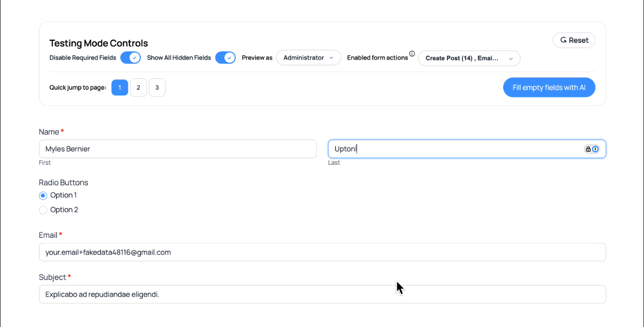This screenshot has height=327, width=644.
Task: Click the 1Password icon in the Last name field
Action: pyautogui.click(x=595, y=149)
